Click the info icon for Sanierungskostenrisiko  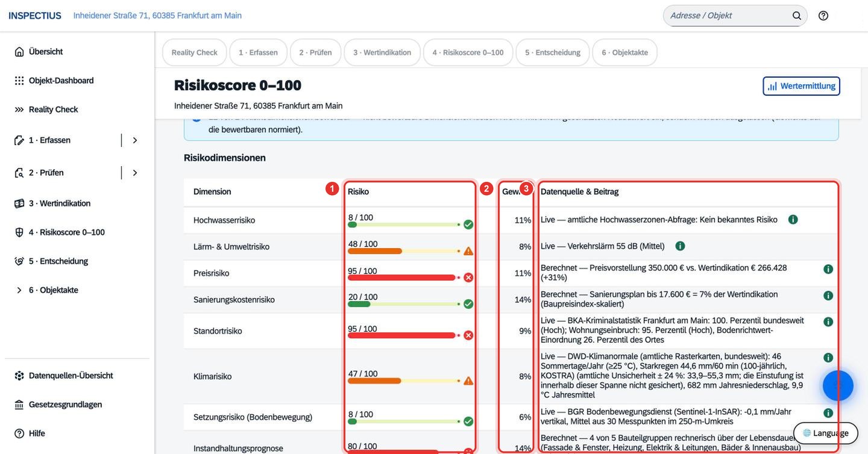click(828, 296)
